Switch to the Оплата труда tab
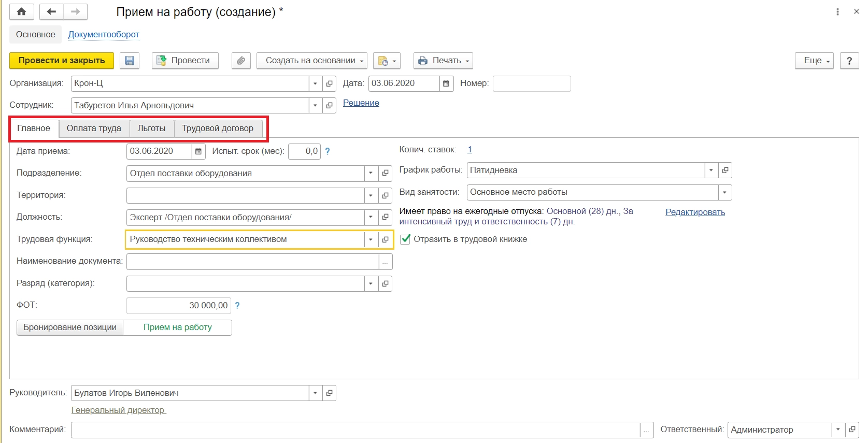868x443 pixels. [x=94, y=128]
